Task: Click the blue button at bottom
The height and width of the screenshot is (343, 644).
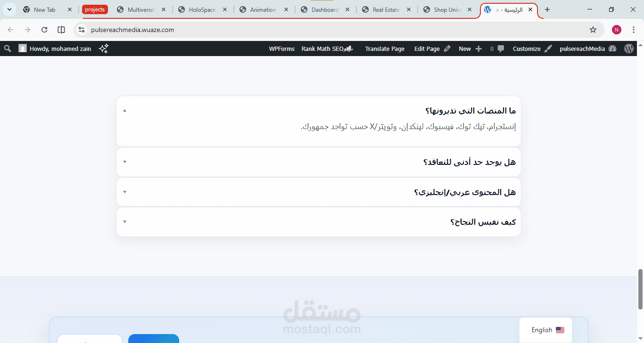Action: (154, 338)
